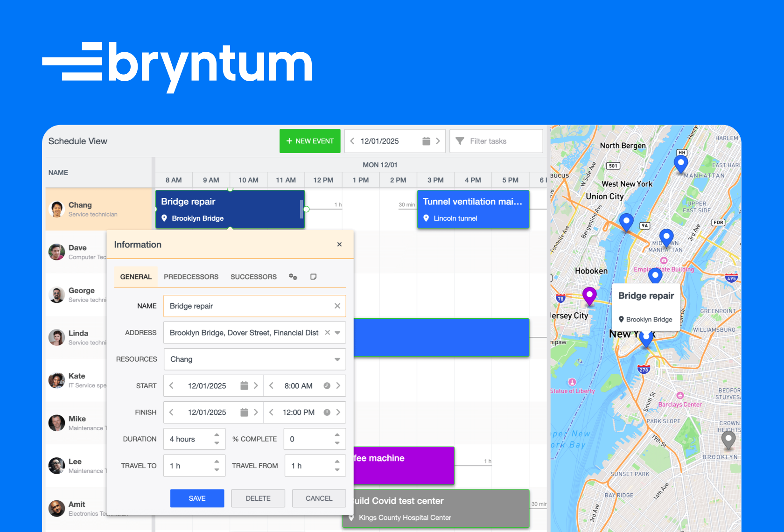Click the Filter tasks input field
Viewport: 784px width, 532px height.
(x=496, y=141)
